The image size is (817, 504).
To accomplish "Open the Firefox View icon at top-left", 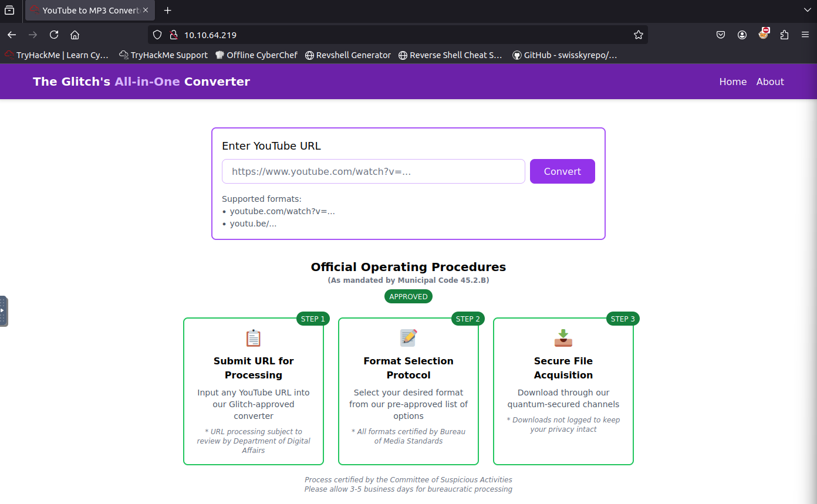I will tap(9, 11).
